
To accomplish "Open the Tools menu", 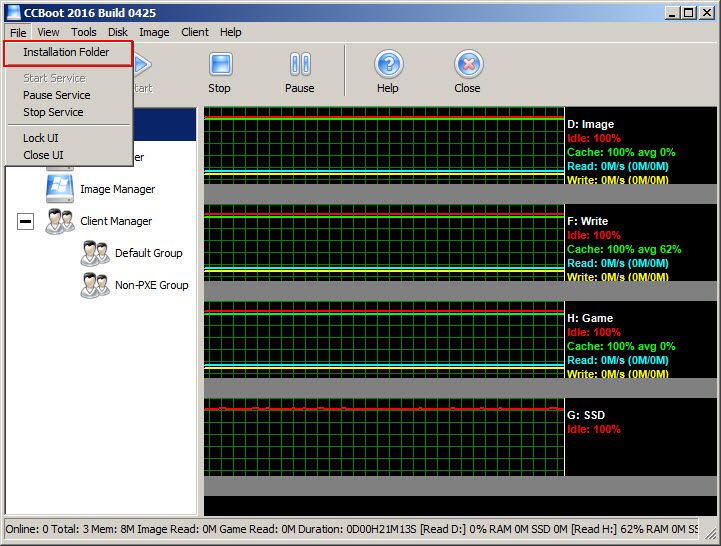I will pyautogui.click(x=84, y=32).
